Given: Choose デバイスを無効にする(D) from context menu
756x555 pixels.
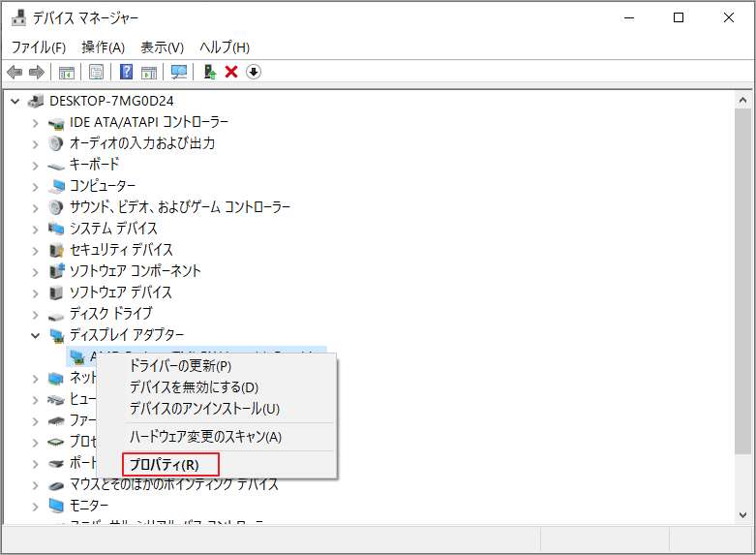Looking at the screenshot, I should pos(217,387).
